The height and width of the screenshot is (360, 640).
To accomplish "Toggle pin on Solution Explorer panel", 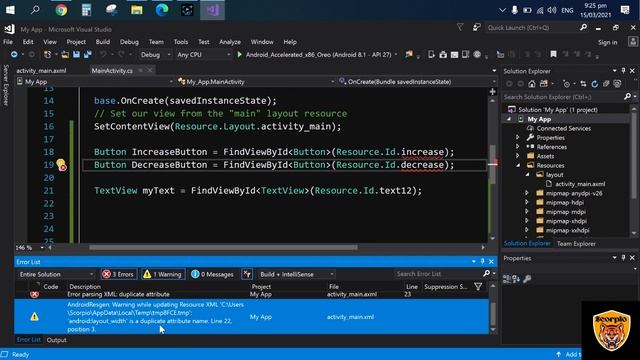I will [x=623, y=71].
